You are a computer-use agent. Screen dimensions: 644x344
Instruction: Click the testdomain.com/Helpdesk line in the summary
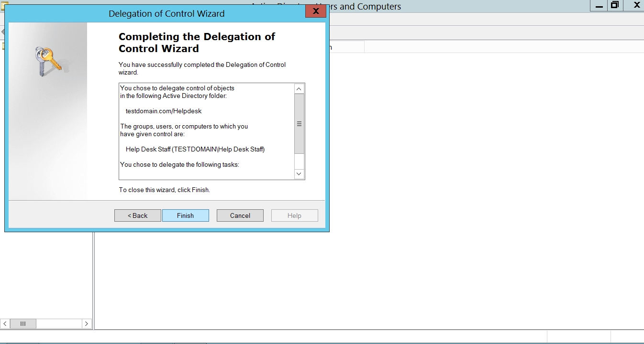coord(164,111)
